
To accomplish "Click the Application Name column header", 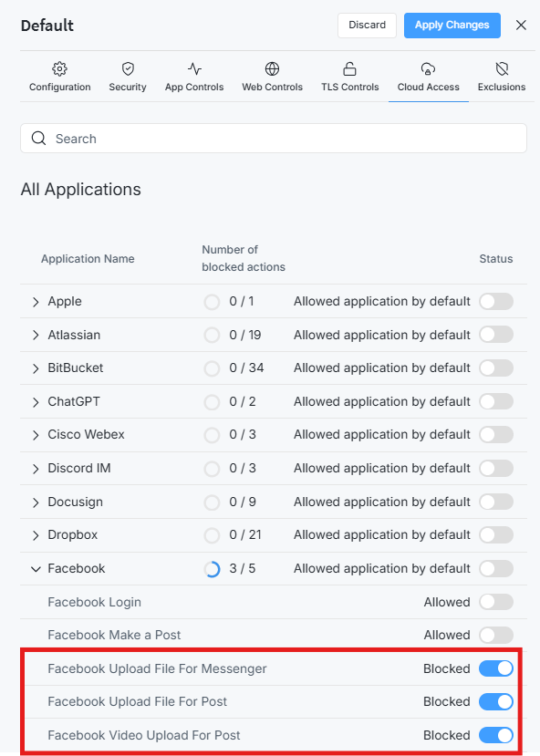I will coord(88,258).
